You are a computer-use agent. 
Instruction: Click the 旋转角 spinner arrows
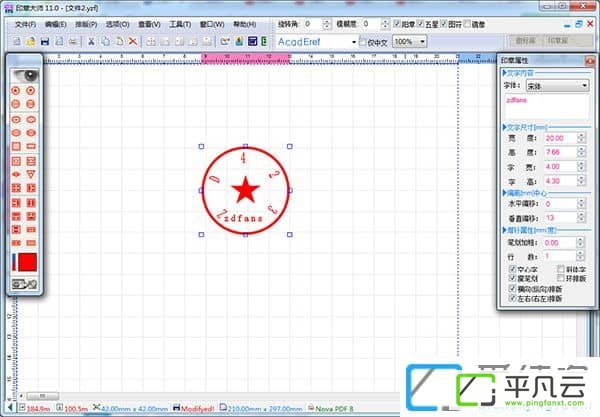click(x=326, y=24)
